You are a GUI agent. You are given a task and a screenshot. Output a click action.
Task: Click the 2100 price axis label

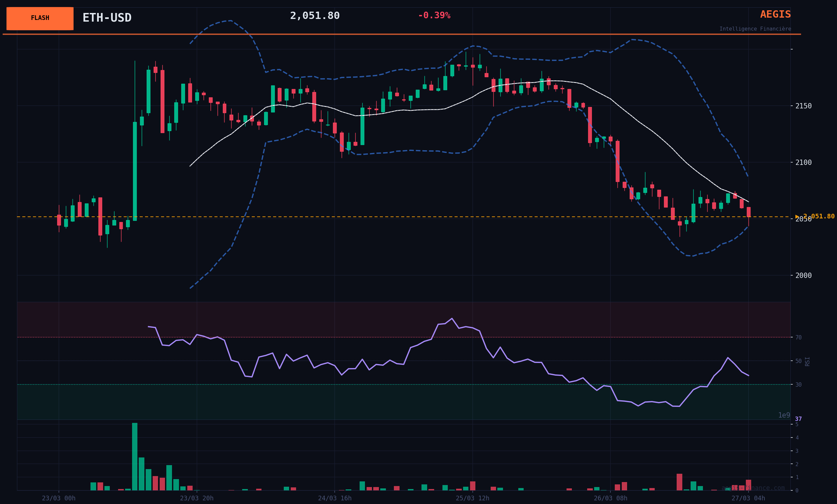pos(803,163)
